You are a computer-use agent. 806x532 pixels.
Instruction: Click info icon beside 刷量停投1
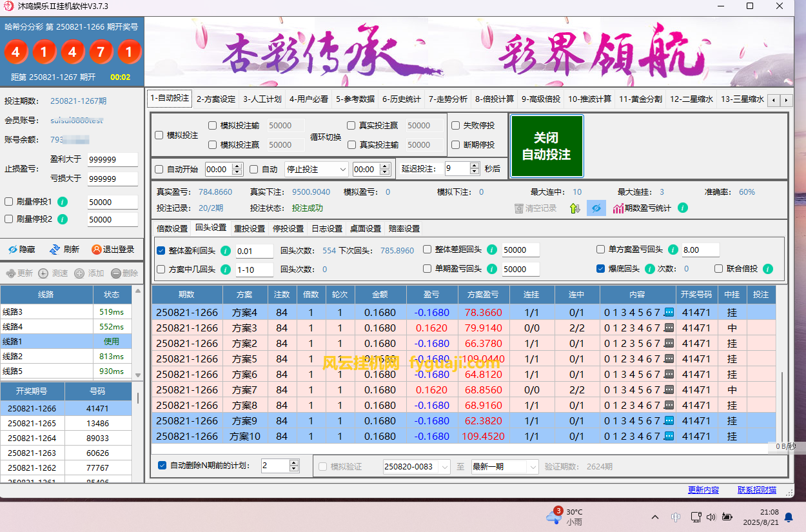63,202
